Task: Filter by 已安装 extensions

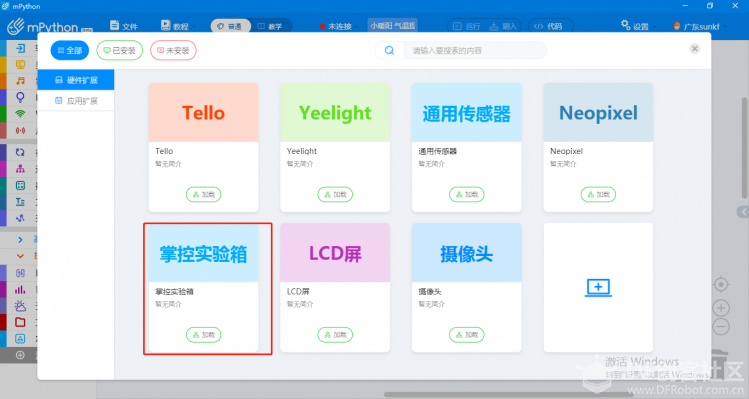Action: (x=119, y=50)
